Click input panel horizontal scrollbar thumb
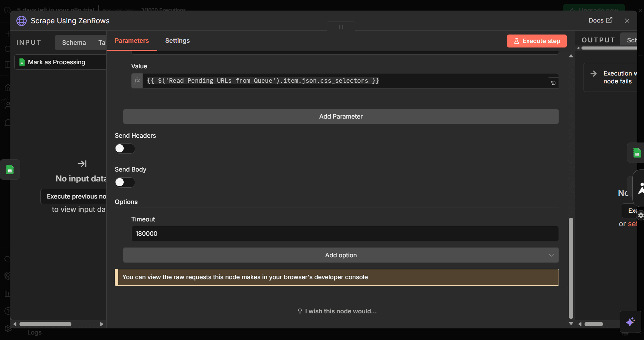 click(x=45, y=324)
